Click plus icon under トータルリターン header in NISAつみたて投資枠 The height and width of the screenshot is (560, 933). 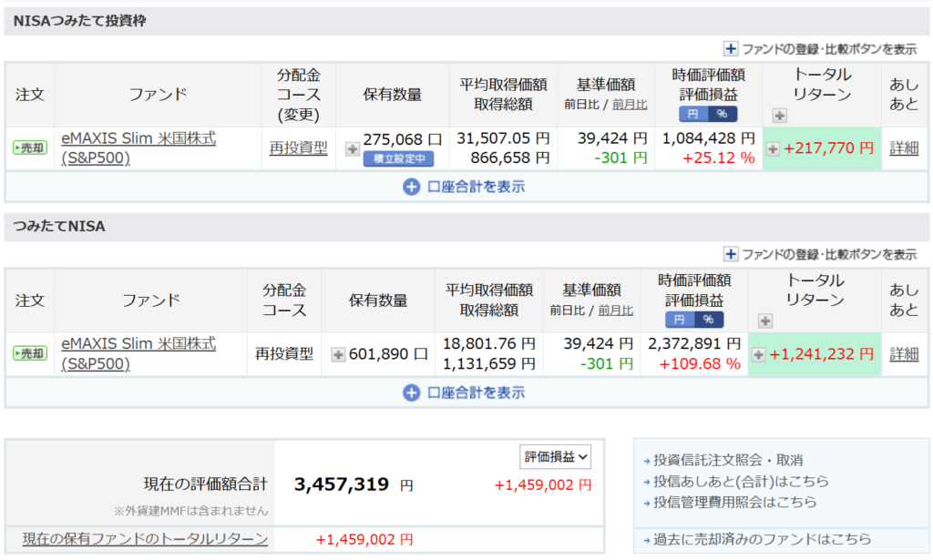779,116
